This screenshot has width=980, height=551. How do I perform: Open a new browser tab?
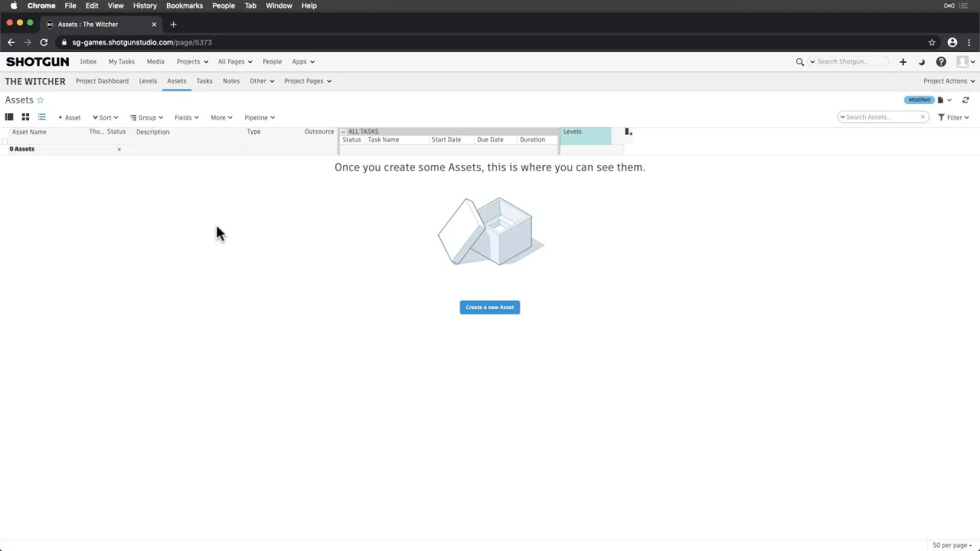pos(173,24)
